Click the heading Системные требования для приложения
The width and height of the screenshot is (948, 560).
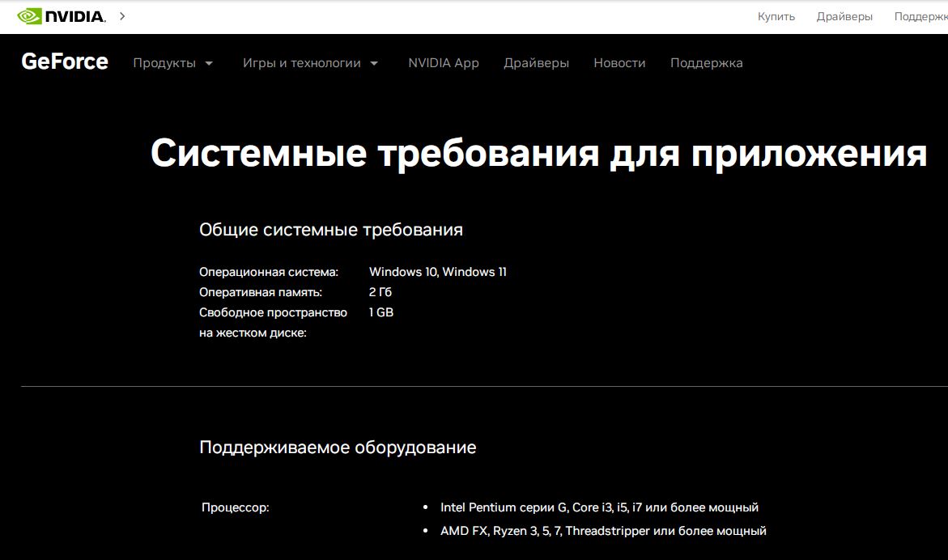tap(538, 154)
